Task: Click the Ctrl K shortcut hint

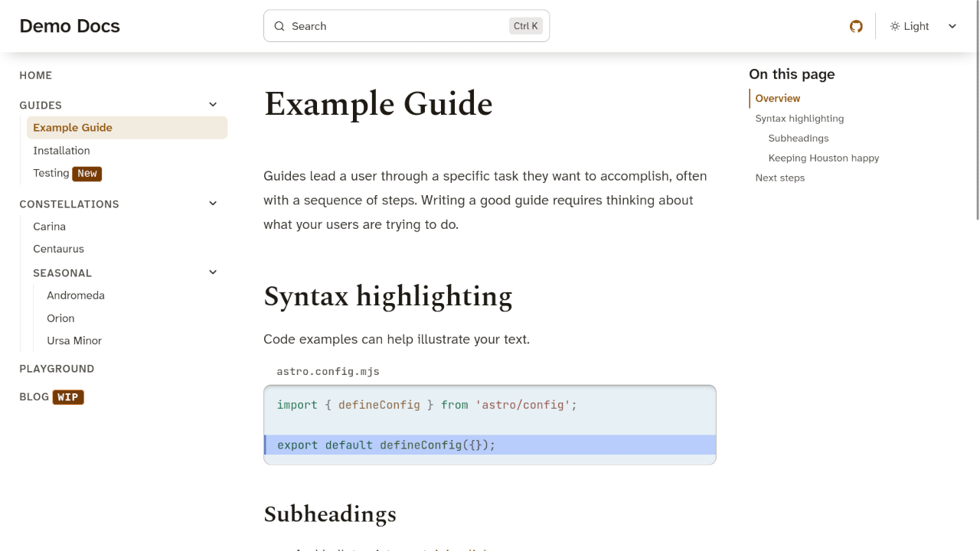Action: point(526,26)
